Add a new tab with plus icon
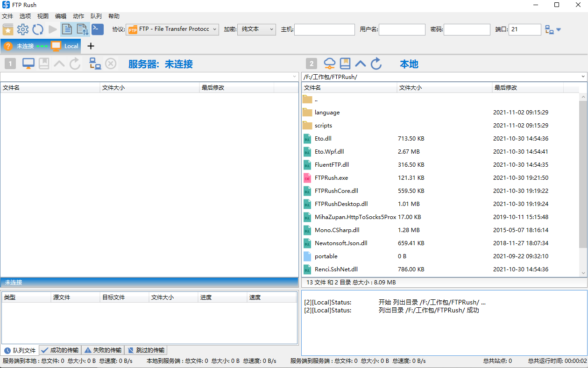588x368 pixels. point(91,46)
